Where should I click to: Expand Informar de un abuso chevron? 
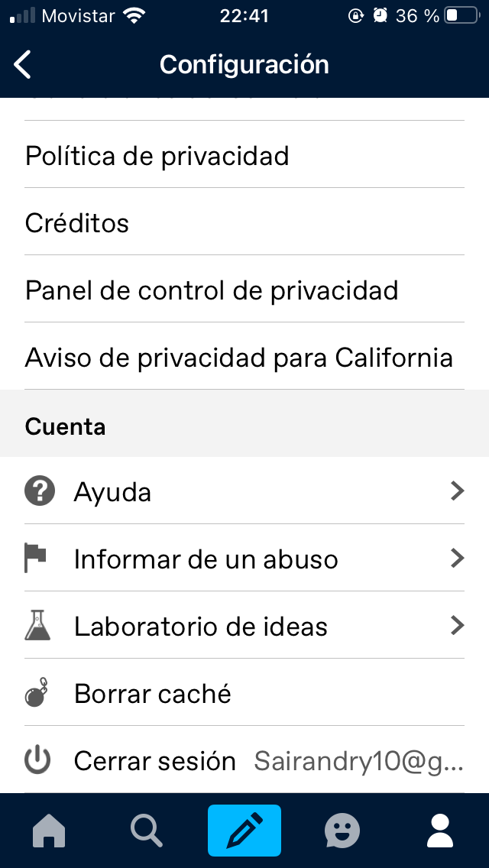click(x=457, y=559)
